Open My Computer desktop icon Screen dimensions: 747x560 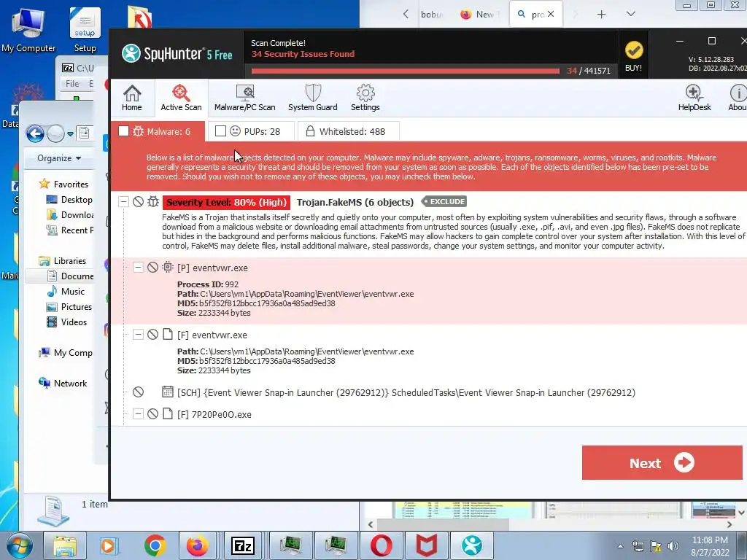point(28,31)
